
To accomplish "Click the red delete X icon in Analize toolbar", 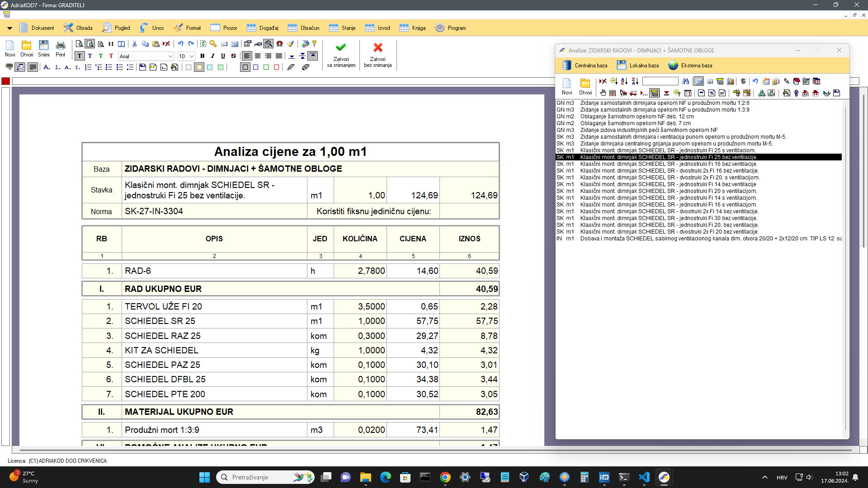I will tap(603, 81).
